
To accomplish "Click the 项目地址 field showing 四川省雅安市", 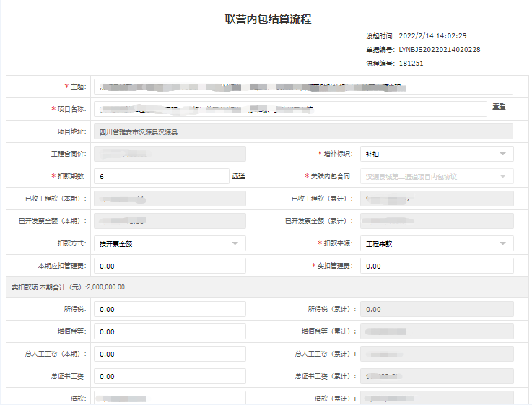I will pyautogui.click(x=303, y=131).
